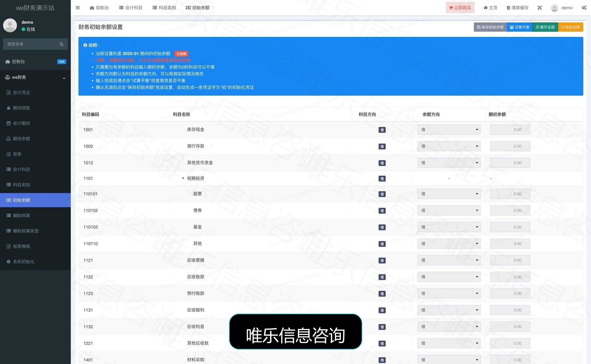The height and width of the screenshot is (364, 591).
Task: Click the search magnifier icon in sidebar
Action: click(x=62, y=44)
